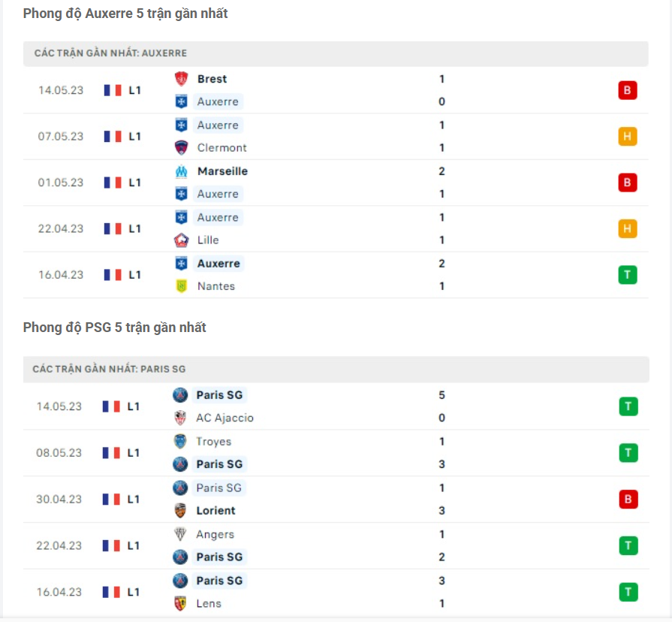
Task: Click the Nantes team logo
Action: pyautogui.click(x=180, y=286)
